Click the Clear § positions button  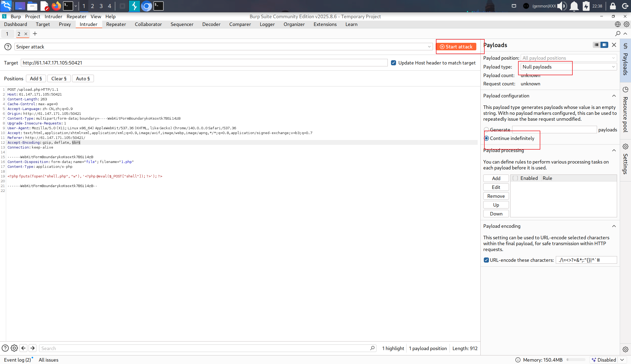point(59,79)
